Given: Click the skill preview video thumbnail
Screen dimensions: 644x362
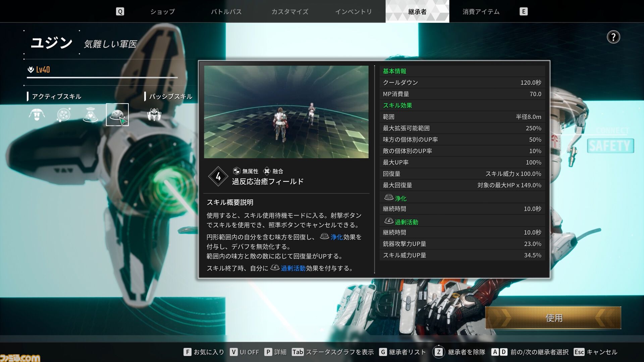Looking at the screenshot, I should 286,112.
